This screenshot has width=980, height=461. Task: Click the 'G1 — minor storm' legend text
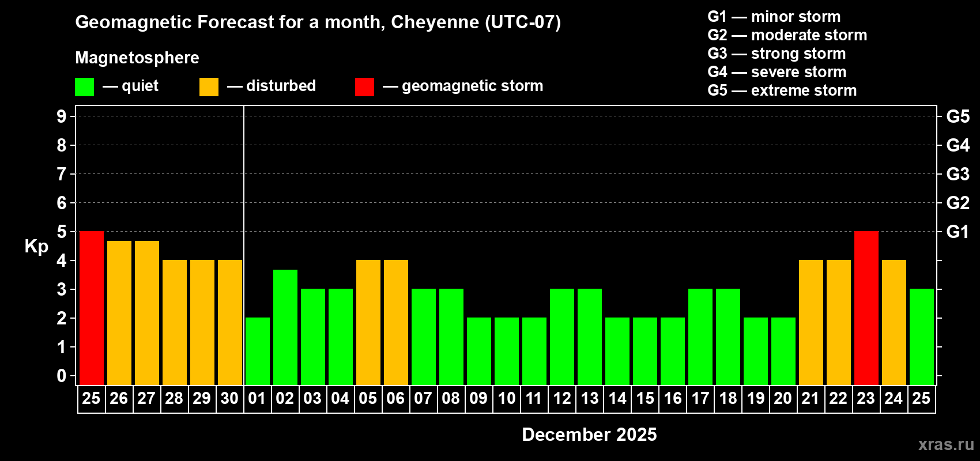tap(774, 17)
